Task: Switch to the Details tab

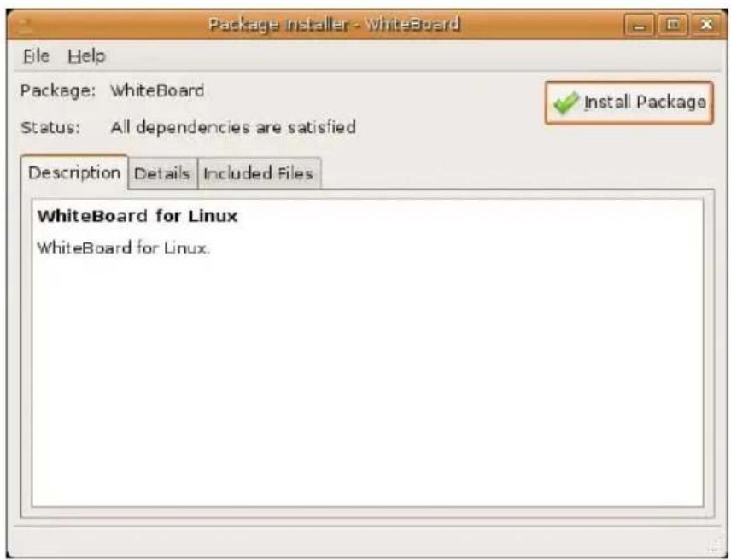Action: pos(162,173)
